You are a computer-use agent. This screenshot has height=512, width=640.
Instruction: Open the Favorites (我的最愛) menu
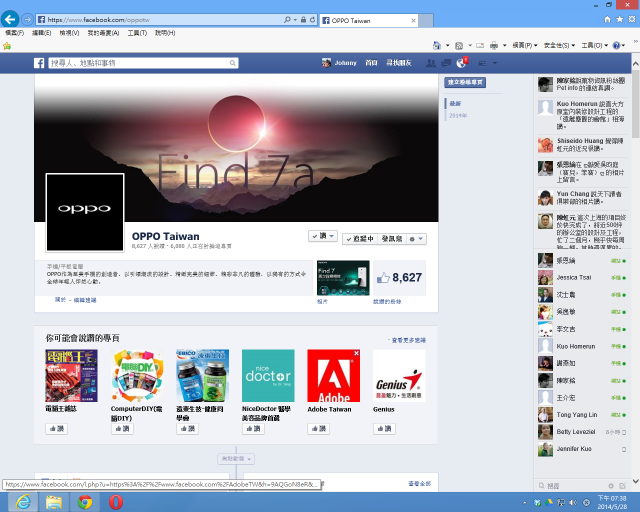click(103, 33)
